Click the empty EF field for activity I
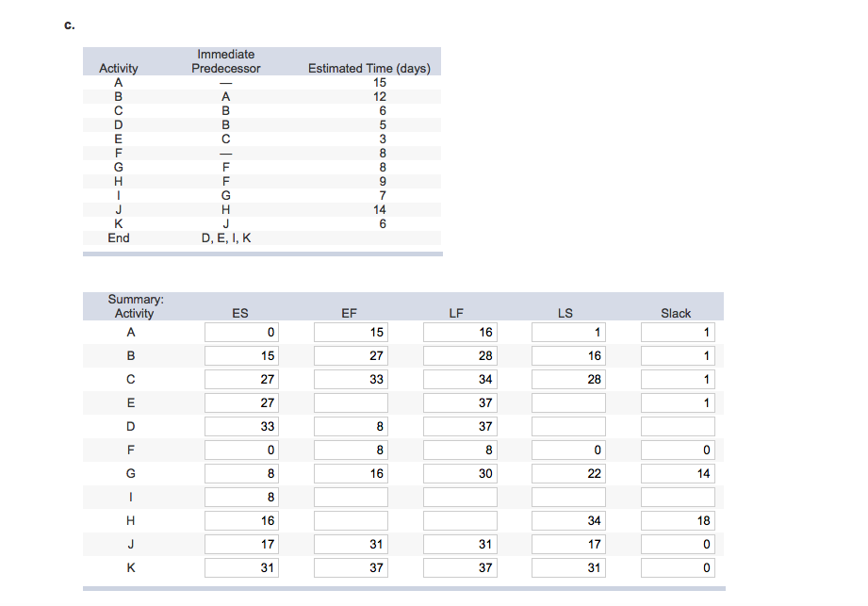Image resolution: width=868 pixels, height=606 pixels. tap(351, 497)
